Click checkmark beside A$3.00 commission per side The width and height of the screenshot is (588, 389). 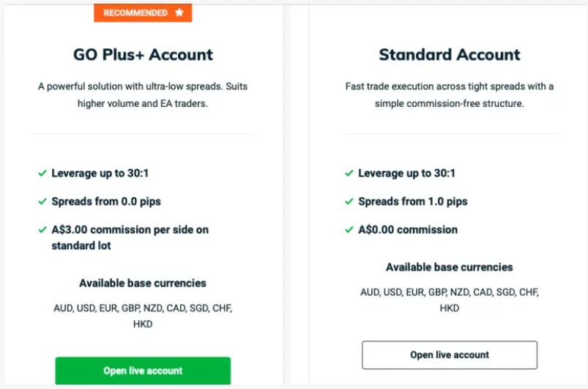tap(42, 229)
